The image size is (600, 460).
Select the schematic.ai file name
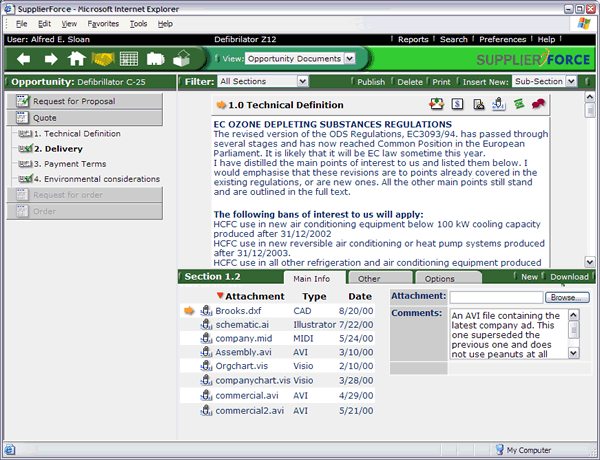242,325
